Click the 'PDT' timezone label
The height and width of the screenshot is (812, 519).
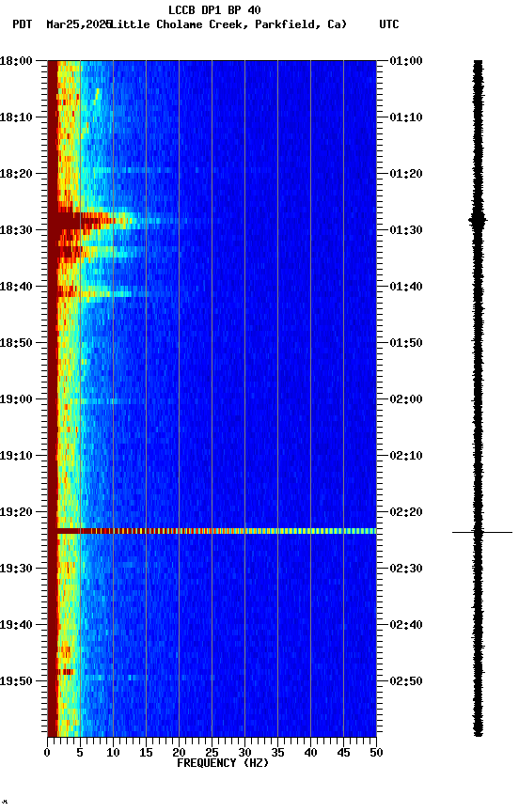(23, 24)
